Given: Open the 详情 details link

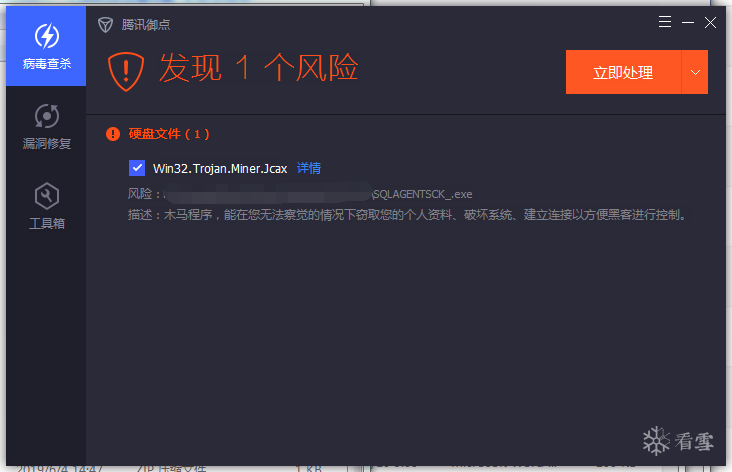Looking at the screenshot, I should coord(309,168).
